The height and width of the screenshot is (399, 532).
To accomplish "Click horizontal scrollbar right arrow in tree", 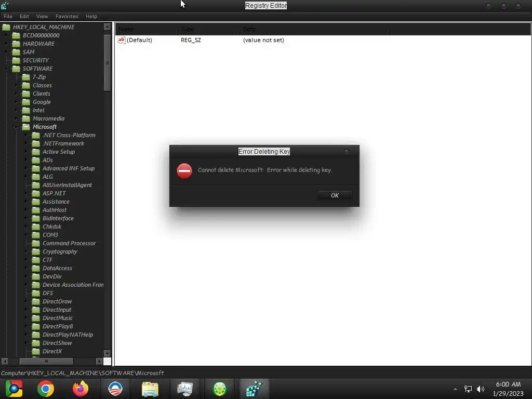I will click(x=99, y=362).
